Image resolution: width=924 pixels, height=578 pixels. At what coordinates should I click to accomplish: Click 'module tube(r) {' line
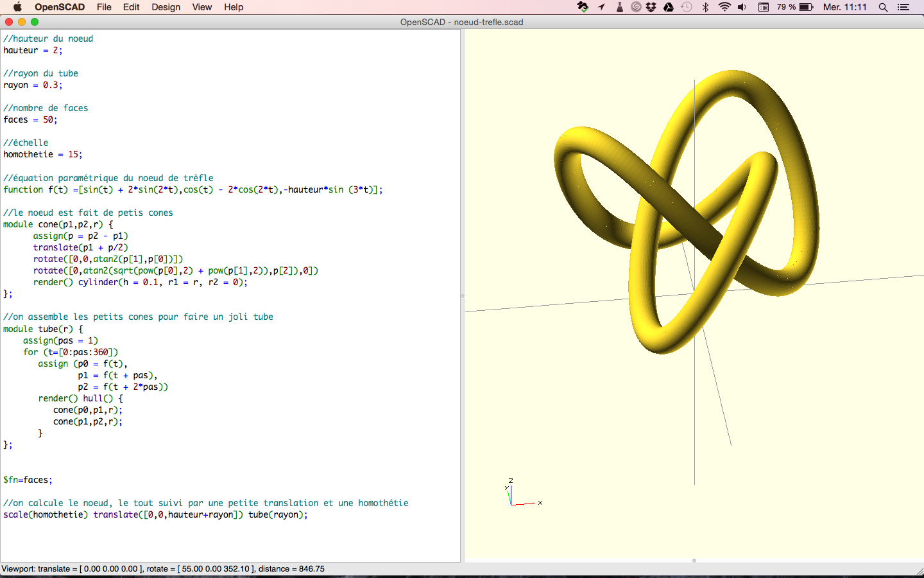pyautogui.click(x=43, y=329)
